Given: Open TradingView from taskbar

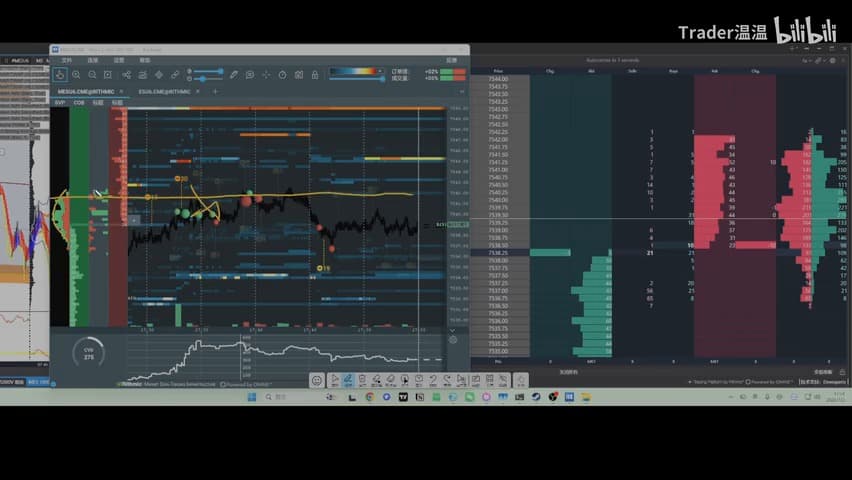Looking at the screenshot, I should (403, 397).
